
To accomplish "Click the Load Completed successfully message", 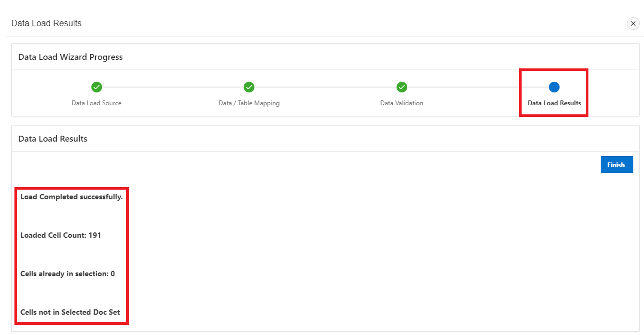I will pyautogui.click(x=72, y=197).
